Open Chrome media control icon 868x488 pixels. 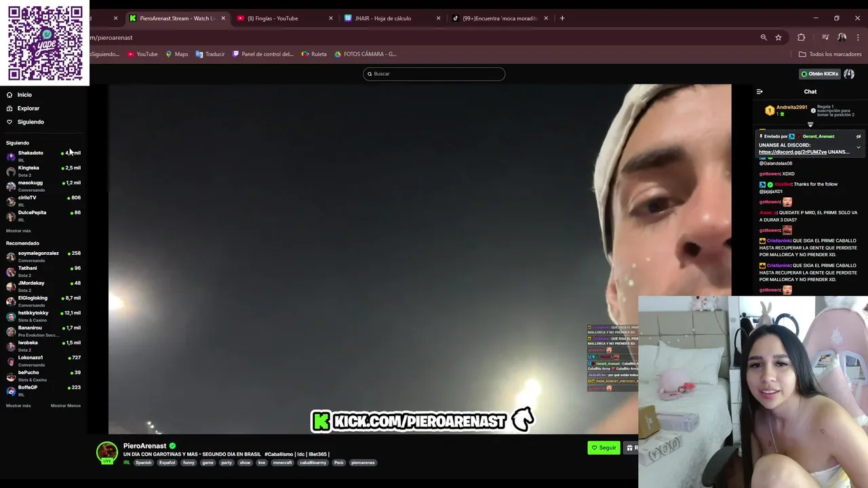[x=825, y=37]
